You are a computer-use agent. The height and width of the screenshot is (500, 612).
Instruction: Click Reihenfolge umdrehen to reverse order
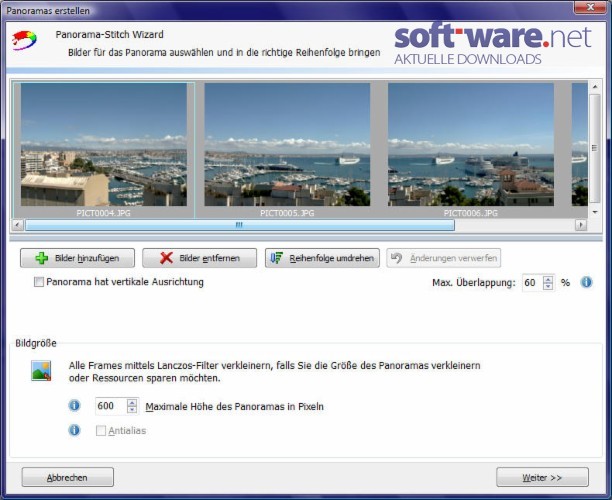(322, 258)
